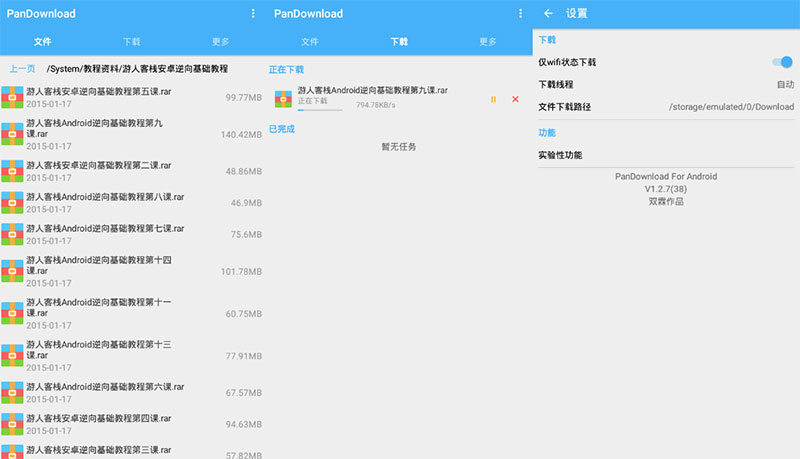Click the archive icon for 安卓逆向基础教程第二课.rar
The image size is (800, 459).
(12, 171)
